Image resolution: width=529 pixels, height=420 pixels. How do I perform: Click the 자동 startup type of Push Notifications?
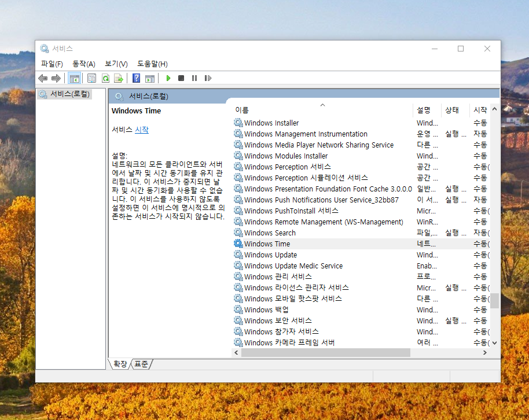coord(480,200)
